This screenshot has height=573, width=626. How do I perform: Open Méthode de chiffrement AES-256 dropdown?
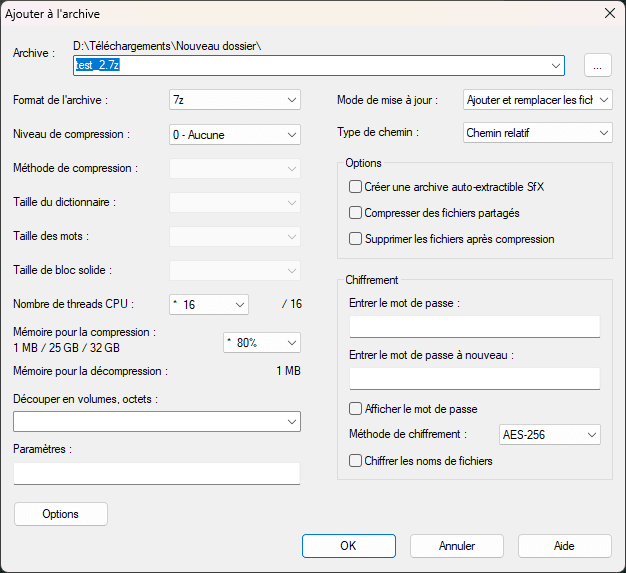pos(549,435)
